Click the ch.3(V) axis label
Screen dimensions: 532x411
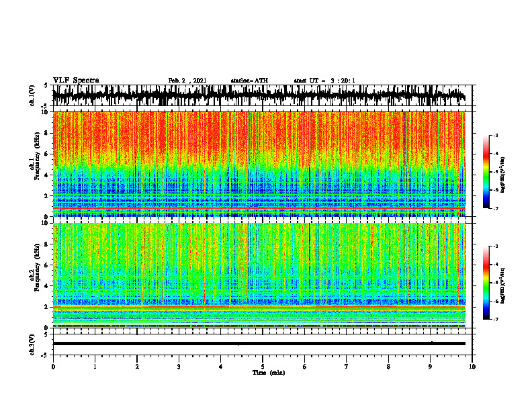pos(32,345)
